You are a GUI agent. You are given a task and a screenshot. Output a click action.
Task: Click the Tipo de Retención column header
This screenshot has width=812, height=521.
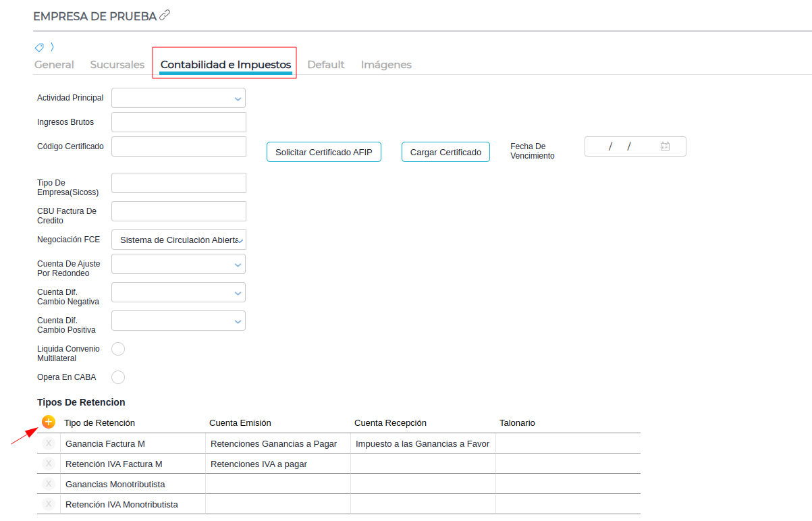[99, 422]
